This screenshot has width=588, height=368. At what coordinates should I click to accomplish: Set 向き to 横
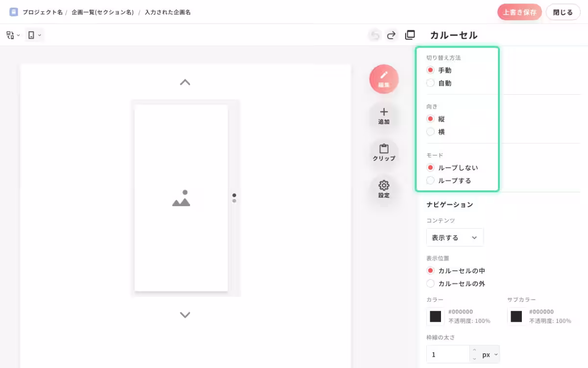point(430,131)
